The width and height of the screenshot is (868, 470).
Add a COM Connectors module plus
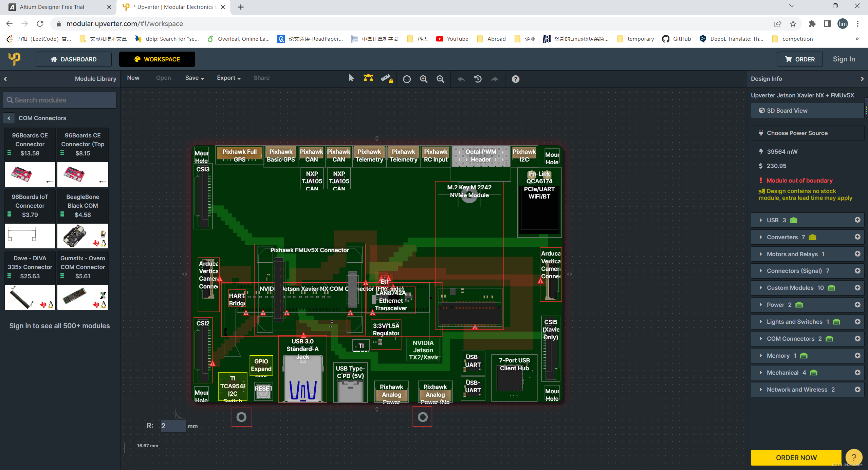(857, 338)
